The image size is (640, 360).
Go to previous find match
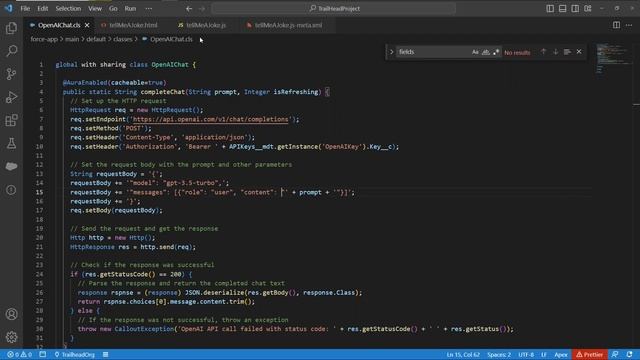pos(543,52)
